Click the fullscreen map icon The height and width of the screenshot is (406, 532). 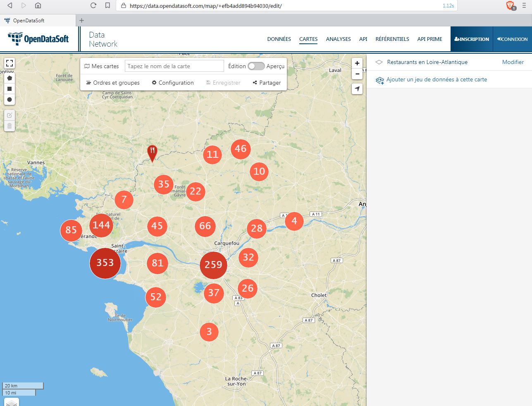point(10,63)
